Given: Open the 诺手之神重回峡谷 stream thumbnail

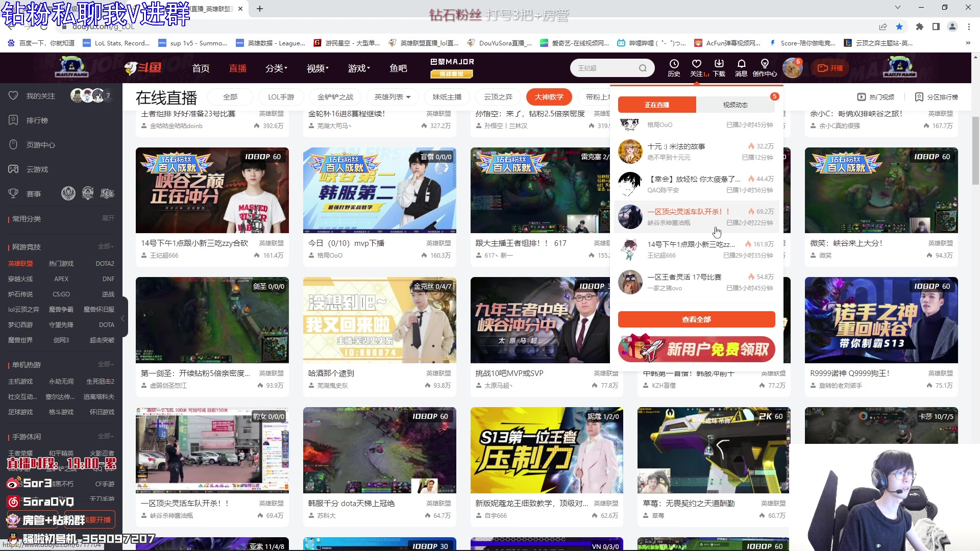Looking at the screenshot, I should coord(881,320).
